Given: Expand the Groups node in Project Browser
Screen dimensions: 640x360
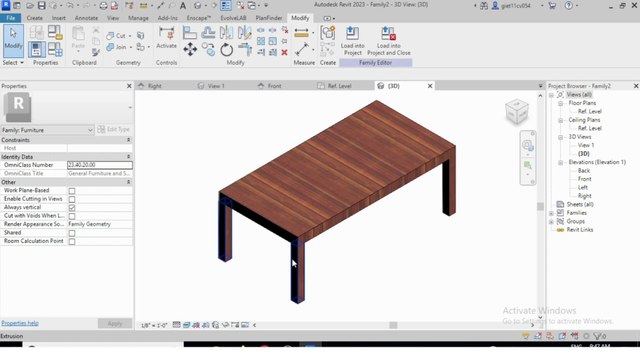Looking at the screenshot, I should click(551, 222).
